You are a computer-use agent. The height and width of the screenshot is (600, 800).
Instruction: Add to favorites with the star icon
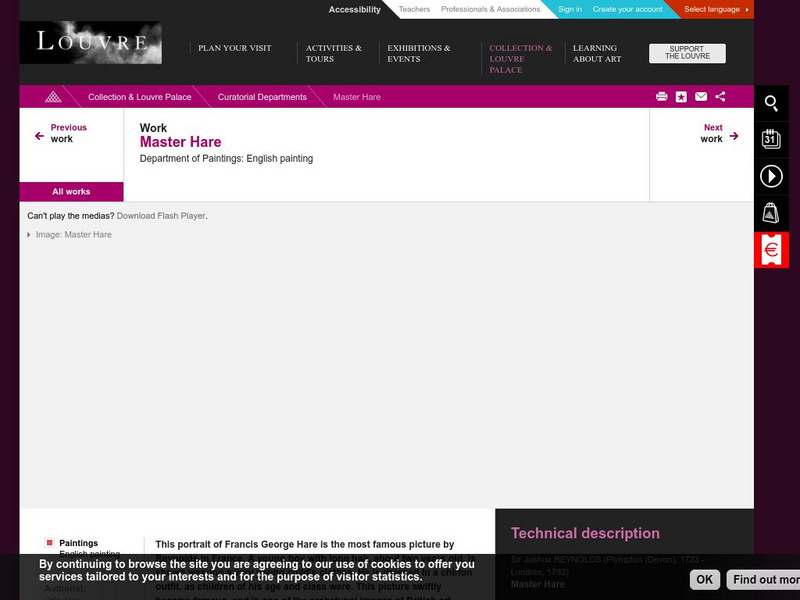[x=681, y=96]
